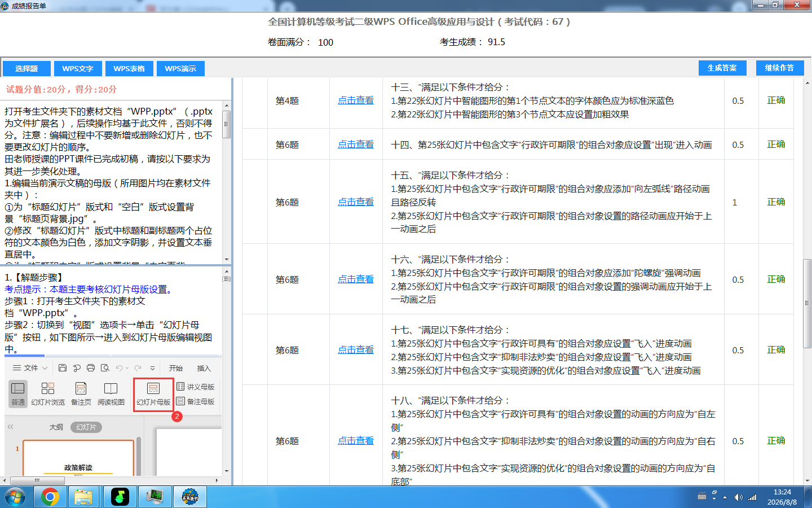
Task: Switch to the WPS演示 section tab
Action: 180,68
